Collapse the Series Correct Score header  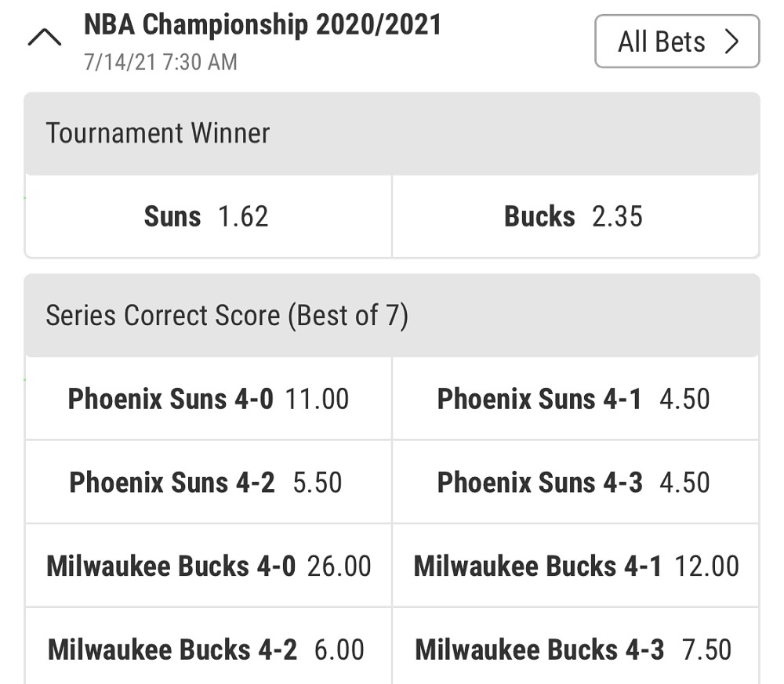point(391,316)
